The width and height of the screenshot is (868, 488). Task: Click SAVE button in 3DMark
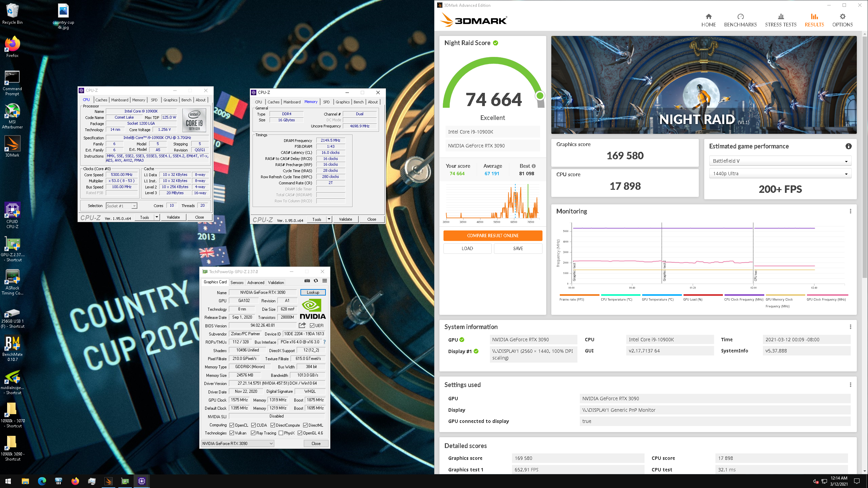(518, 248)
